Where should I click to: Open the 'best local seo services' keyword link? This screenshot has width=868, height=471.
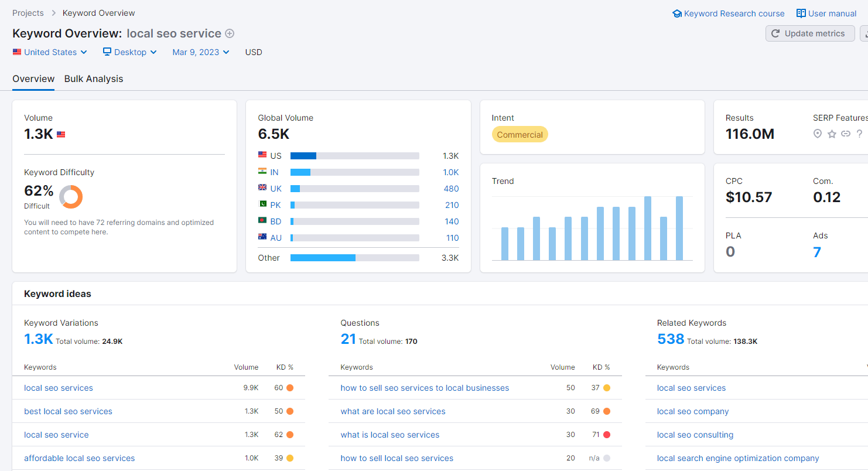68,411
